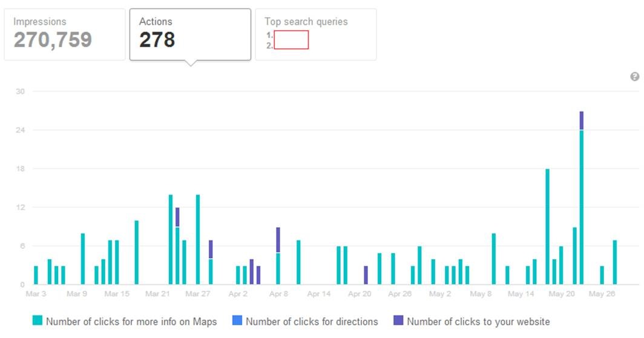The height and width of the screenshot is (338, 644).
Task: Select the Actions tab
Action: point(190,35)
